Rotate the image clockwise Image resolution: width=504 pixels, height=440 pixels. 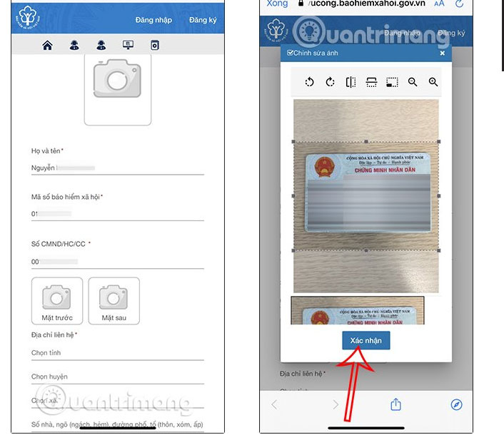coord(330,82)
